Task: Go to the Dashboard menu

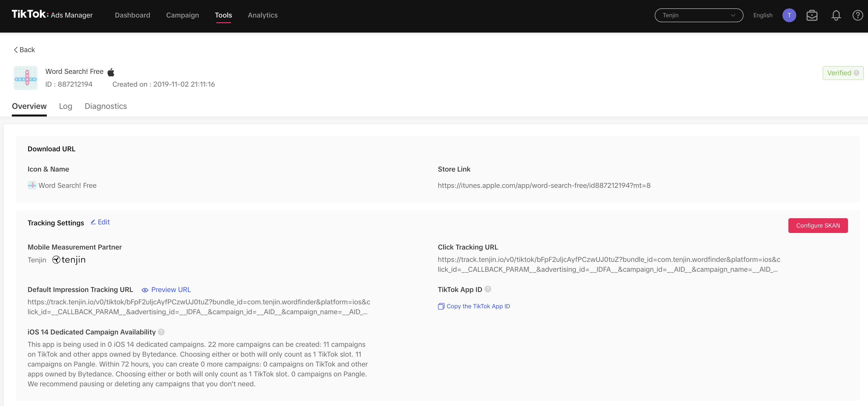Action: pyautogui.click(x=132, y=15)
